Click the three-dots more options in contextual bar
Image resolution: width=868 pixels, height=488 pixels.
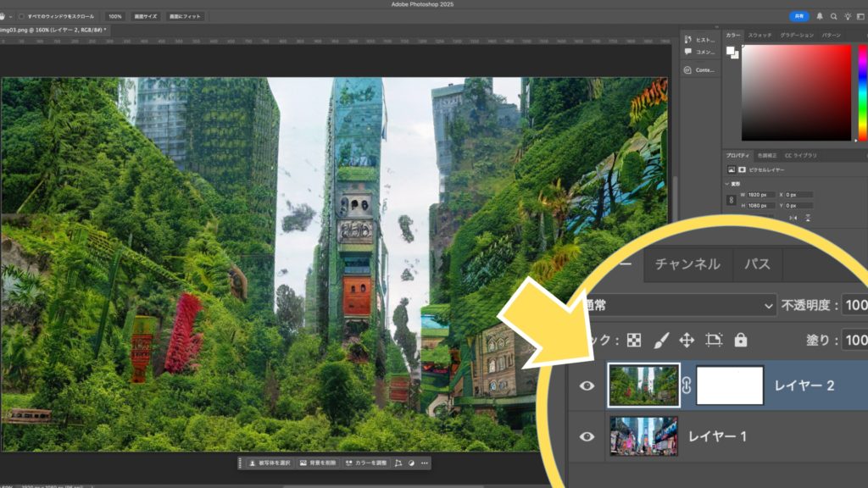coord(425,463)
